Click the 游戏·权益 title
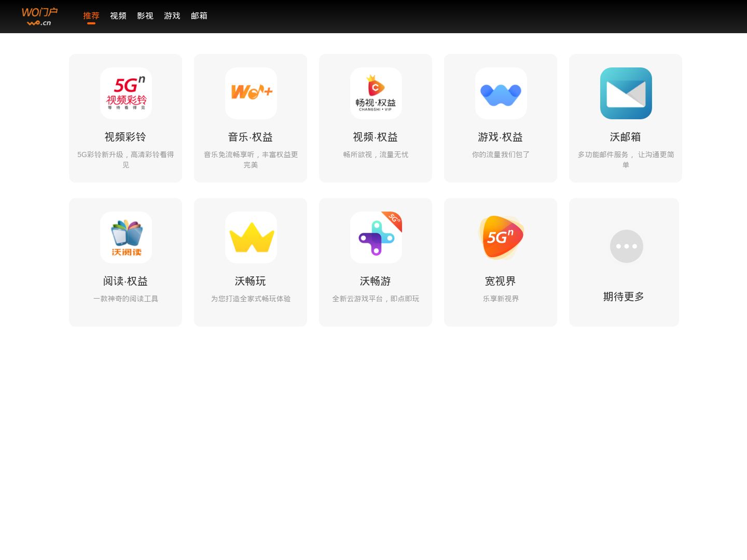 tap(501, 137)
